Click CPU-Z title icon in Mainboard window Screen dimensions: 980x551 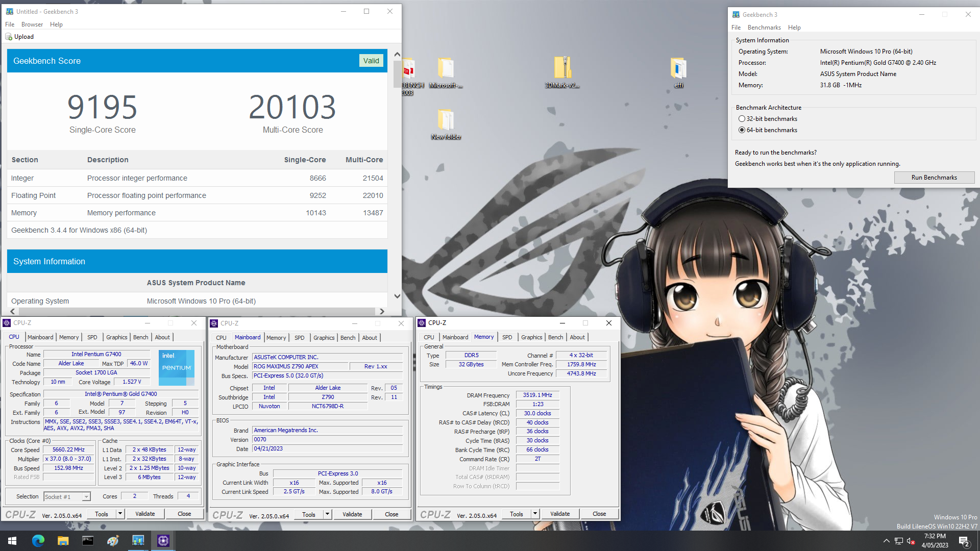click(x=214, y=323)
